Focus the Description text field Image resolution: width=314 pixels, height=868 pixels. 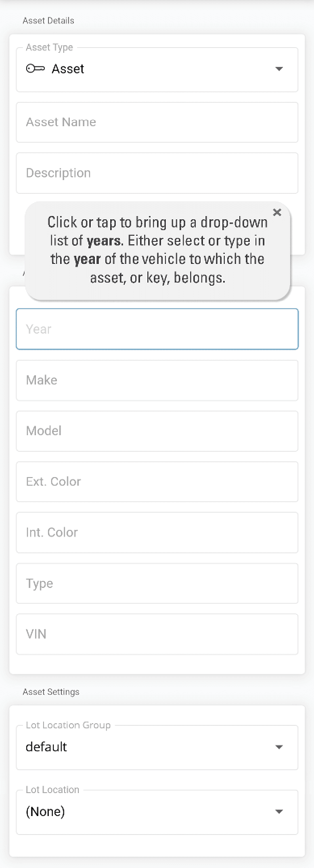pos(157,173)
